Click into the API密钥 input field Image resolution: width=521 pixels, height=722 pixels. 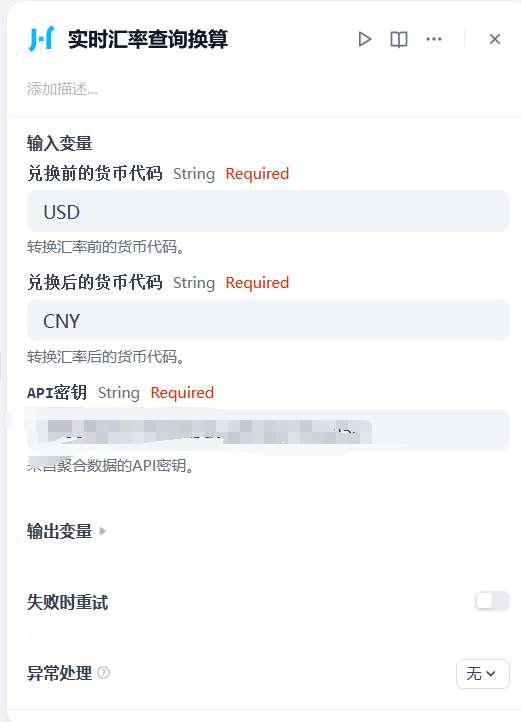[x=268, y=430]
